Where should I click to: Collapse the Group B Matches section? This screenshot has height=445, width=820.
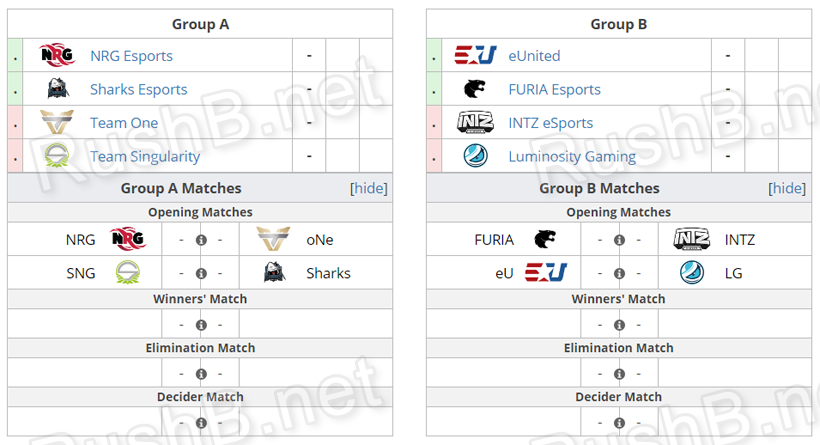(x=787, y=188)
